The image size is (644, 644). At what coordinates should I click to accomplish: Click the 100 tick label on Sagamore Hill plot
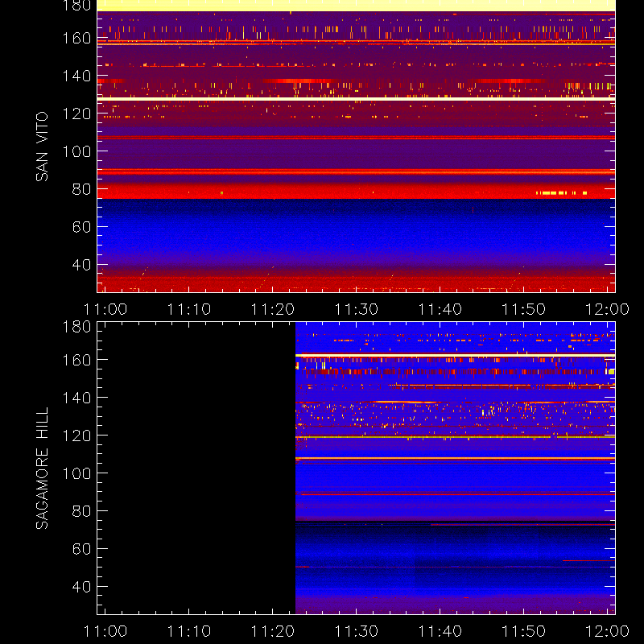coord(76,473)
